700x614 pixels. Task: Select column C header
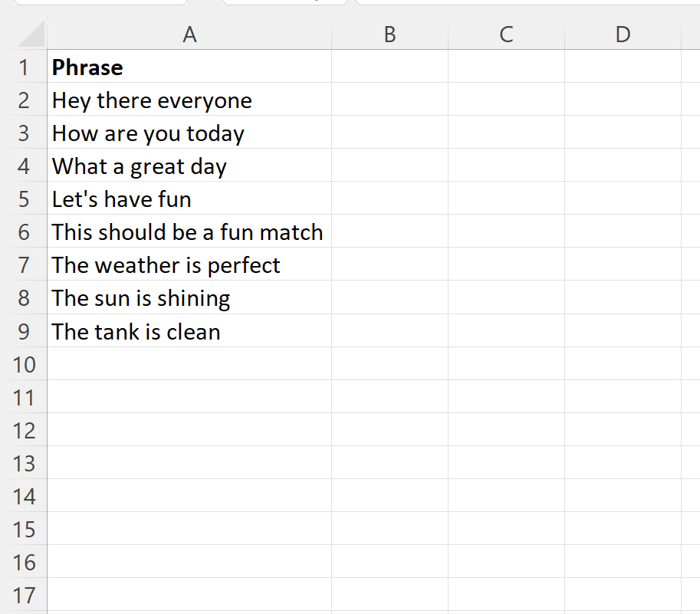pos(506,34)
